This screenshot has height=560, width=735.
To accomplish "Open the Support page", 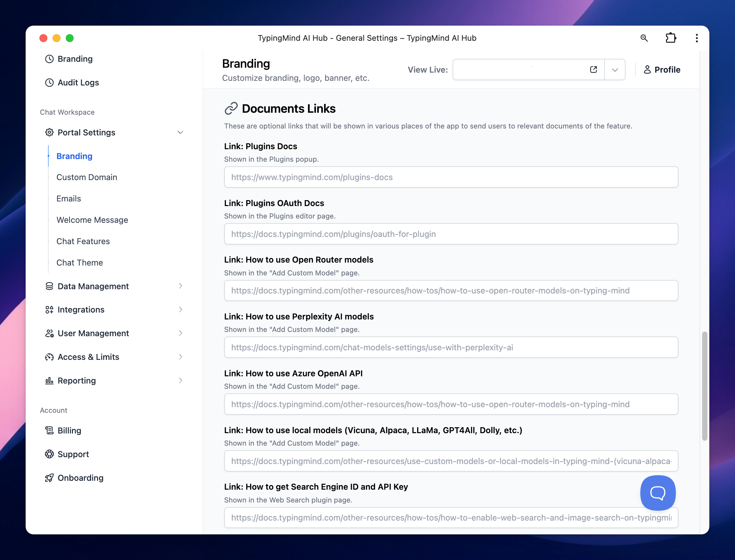I will click(x=73, y=454).
